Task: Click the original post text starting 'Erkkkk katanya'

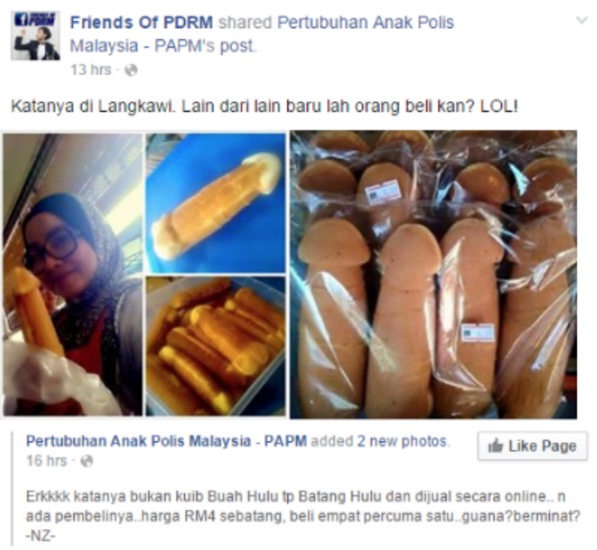Action: pos(303,517)
